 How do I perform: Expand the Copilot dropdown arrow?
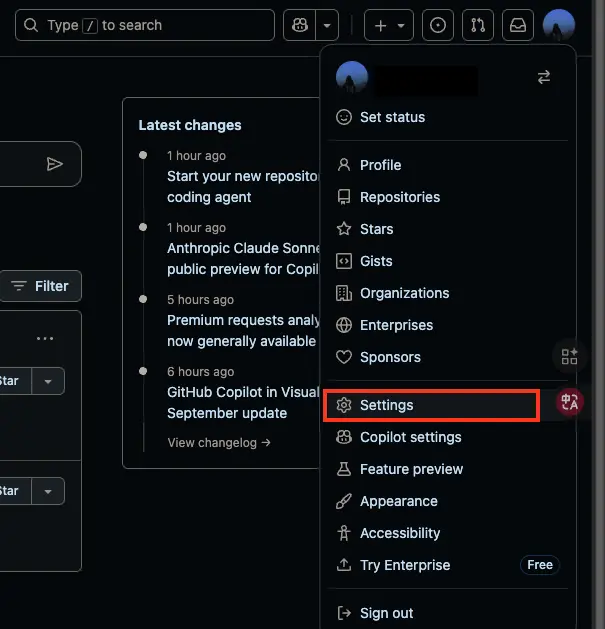coord(329,25)
